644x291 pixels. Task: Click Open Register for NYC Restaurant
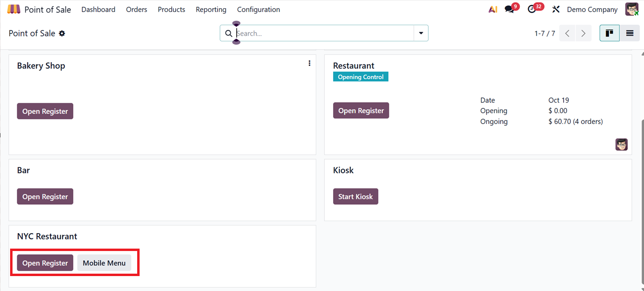coord(45,263)
